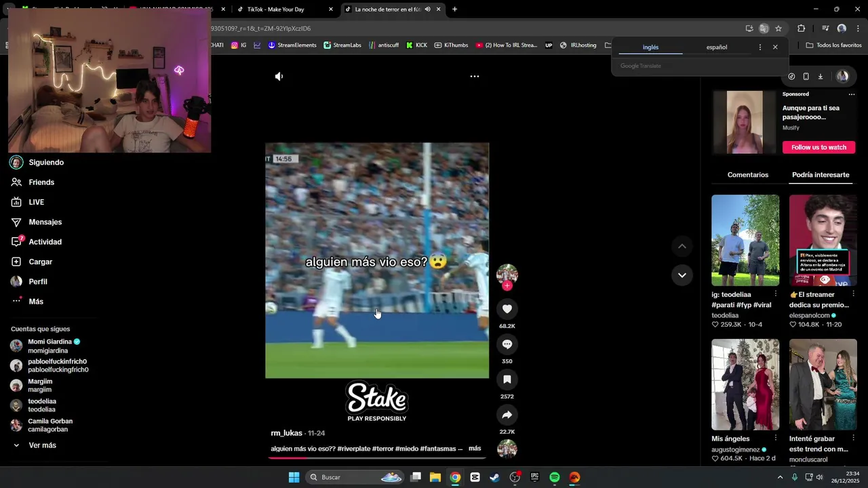Viewport: 868px width, 488px height.
Task: Open a new browser tab
Action: click(454, 9)
